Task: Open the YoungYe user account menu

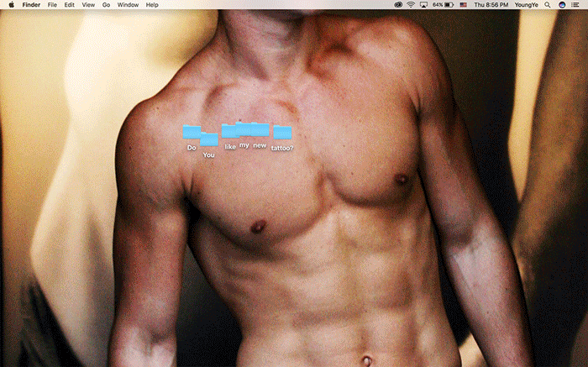Action: pos(526,5)
